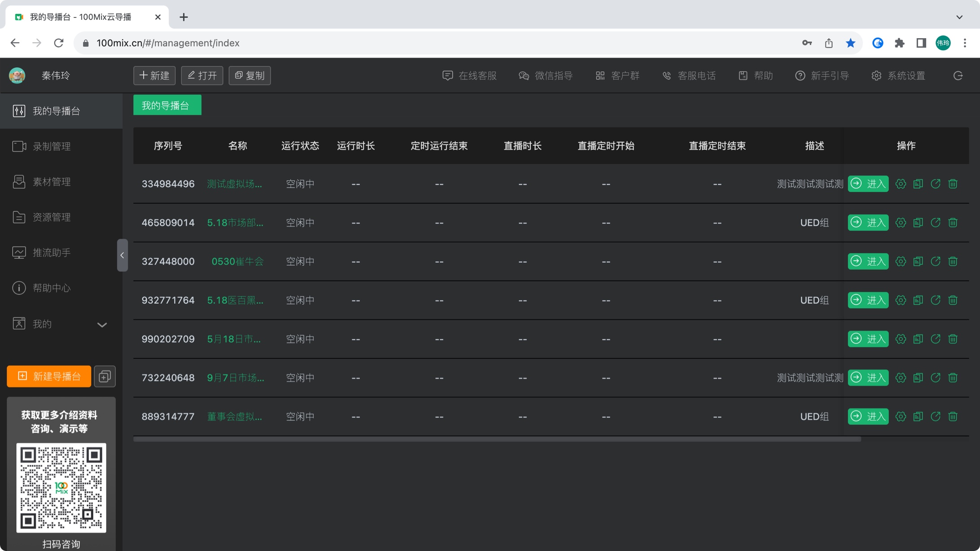Viewport: 980px width, 551px height.
Task: Click the duplicate console icon beside 新建导播台
Action: tap(105, 376)
